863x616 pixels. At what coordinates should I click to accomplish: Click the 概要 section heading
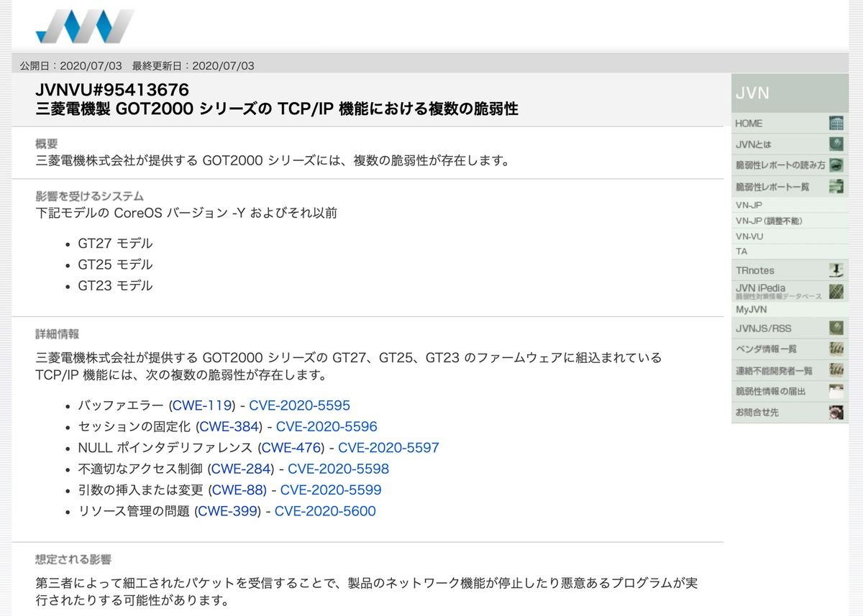pos(47,144)
